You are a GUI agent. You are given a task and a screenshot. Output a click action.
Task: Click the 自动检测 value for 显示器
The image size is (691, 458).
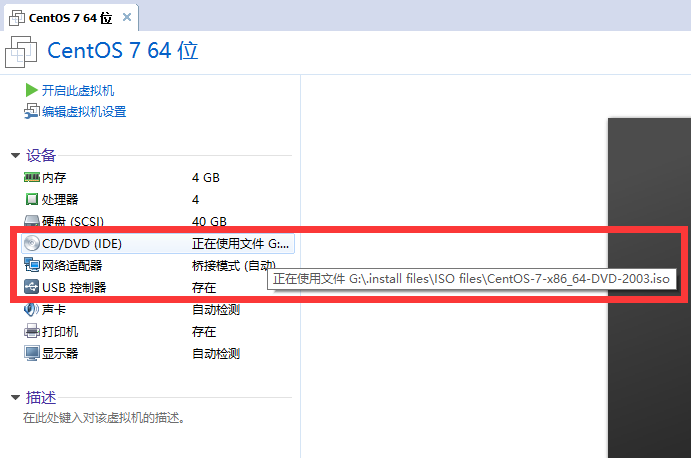tap(216, 354)
